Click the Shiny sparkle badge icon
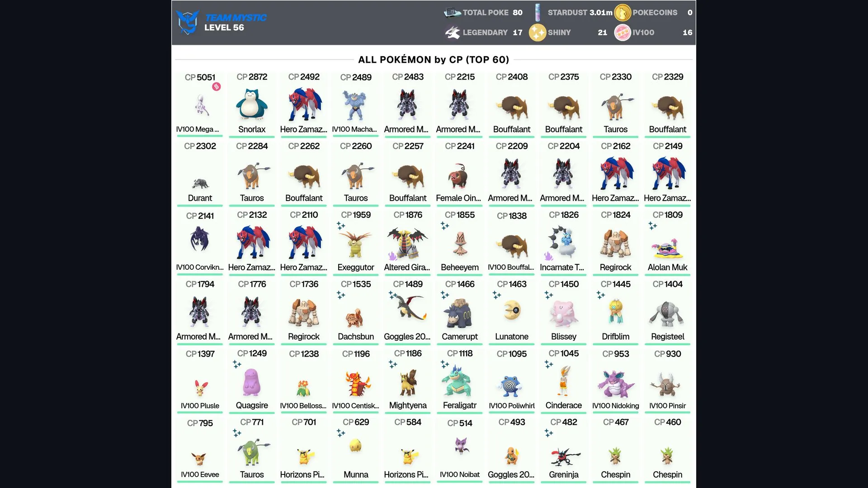 point(538,33)
